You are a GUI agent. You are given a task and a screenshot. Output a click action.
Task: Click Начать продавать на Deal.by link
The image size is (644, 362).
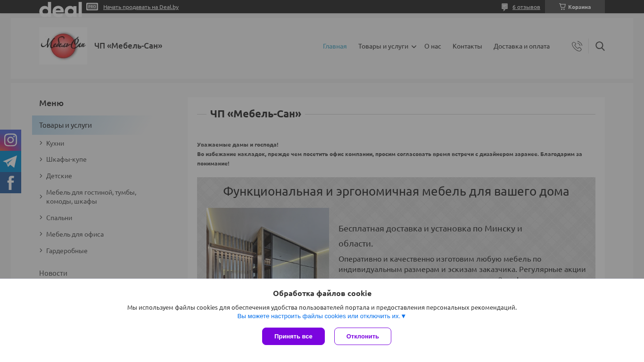click(x=141, y=7)
